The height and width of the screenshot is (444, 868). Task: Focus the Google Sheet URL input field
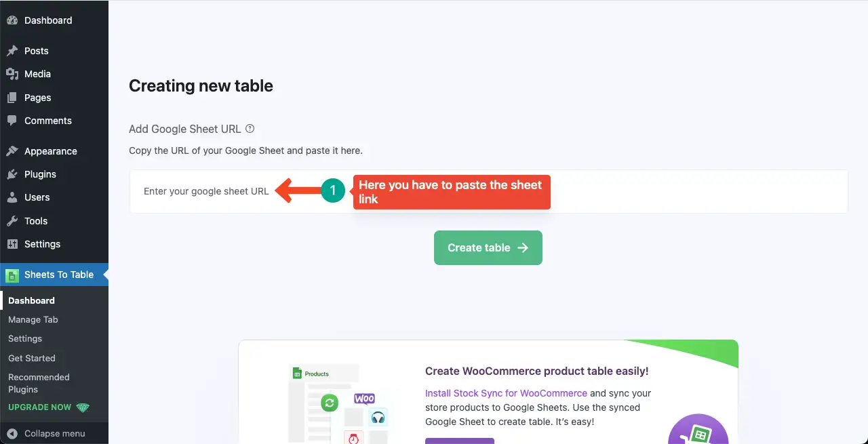[488, 192]
